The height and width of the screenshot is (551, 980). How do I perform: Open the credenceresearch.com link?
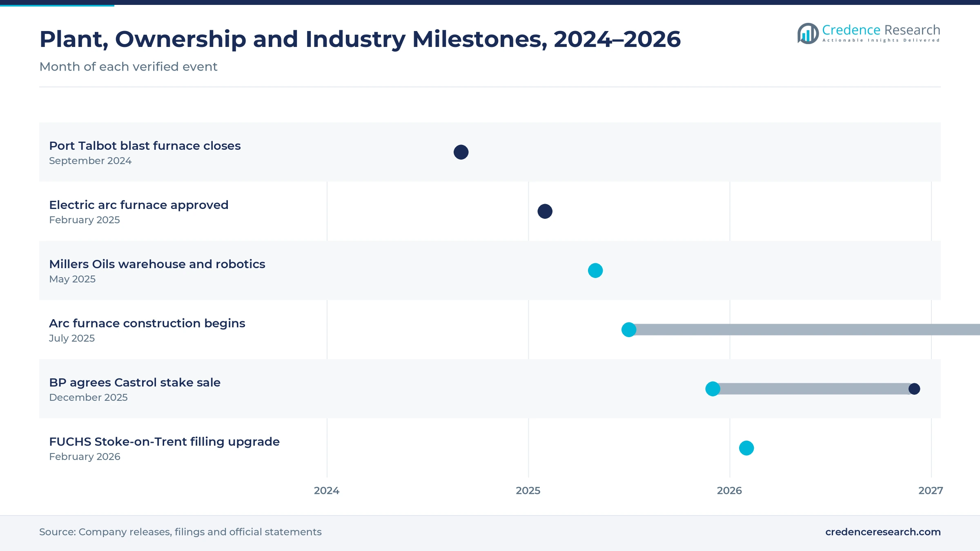(x=883, y=532)
